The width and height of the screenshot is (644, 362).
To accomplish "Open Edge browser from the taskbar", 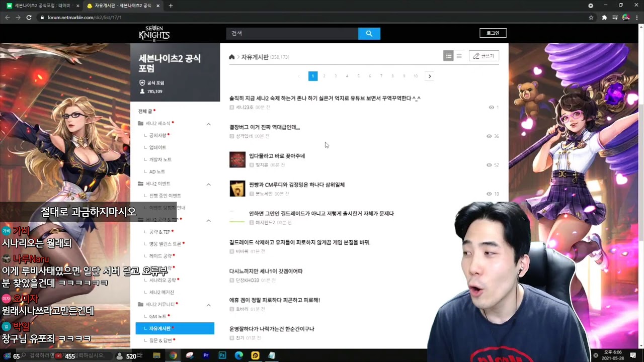I will tap(239, 355).
